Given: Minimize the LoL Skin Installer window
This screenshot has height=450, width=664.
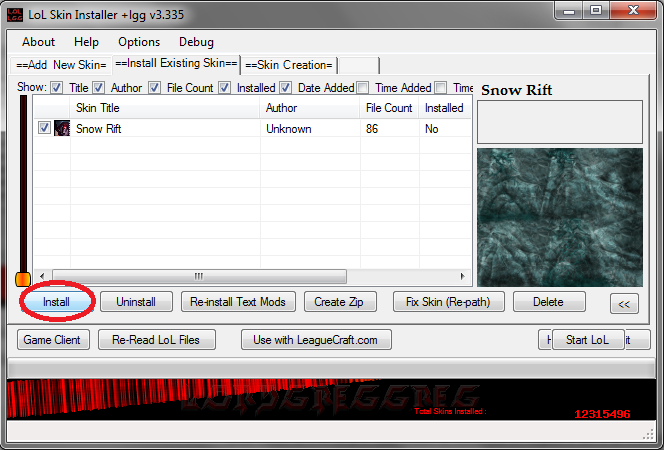Looking at the screenshot, I should [x=569, y=11].
